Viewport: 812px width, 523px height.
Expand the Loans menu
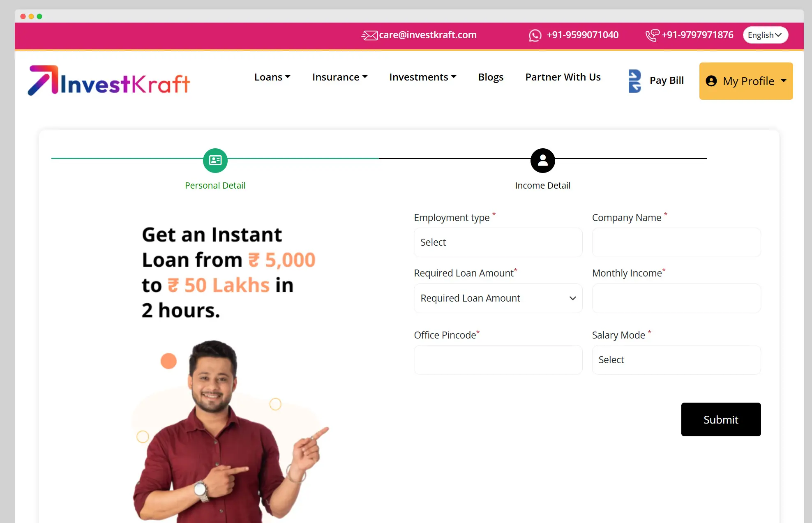click(x=272, y=77)
